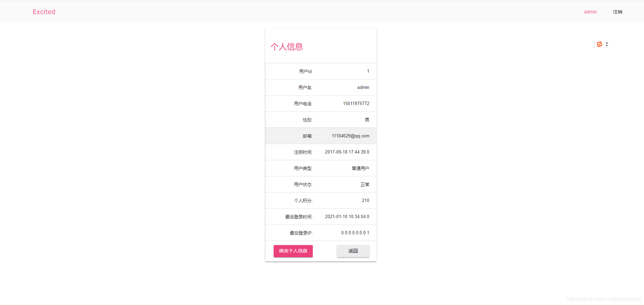Viewport: 644px width, 305px height.
Task: Click the 个人信息 page heading
Action: coord(286,46)
